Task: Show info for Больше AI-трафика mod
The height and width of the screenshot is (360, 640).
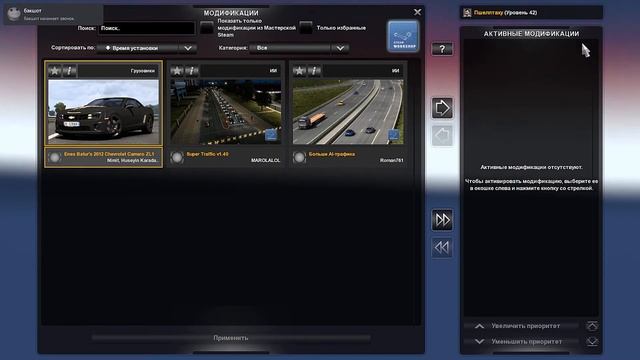Action: (x=314, y=71)
